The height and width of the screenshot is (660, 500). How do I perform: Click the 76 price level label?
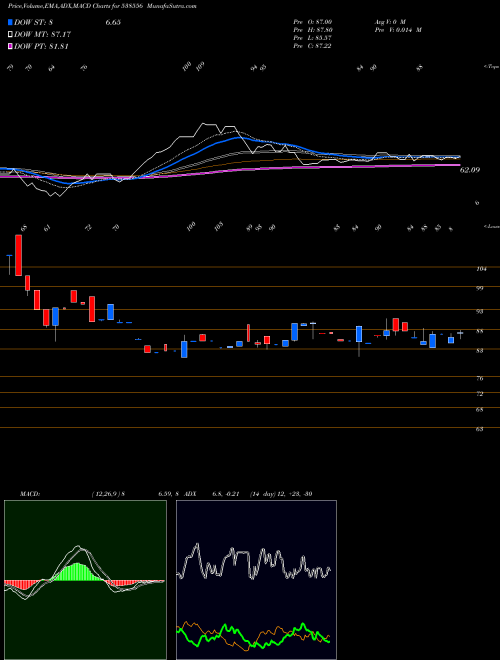tap(479, 378)
